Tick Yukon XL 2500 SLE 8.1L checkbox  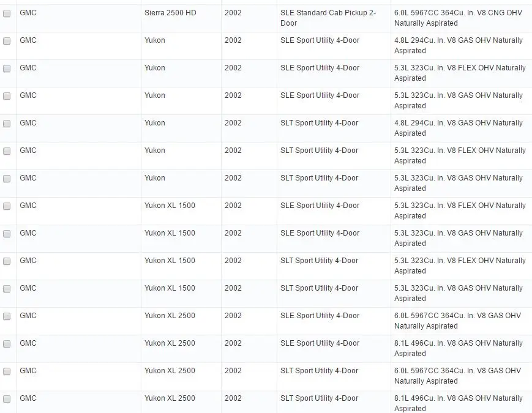(7, 344)
